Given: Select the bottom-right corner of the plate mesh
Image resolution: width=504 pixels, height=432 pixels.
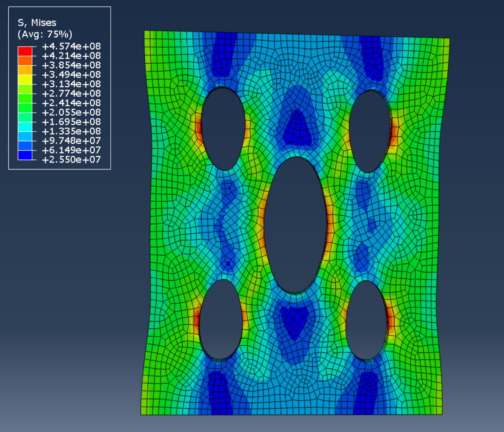Looking at the screenshot, I should click(441, 413).
